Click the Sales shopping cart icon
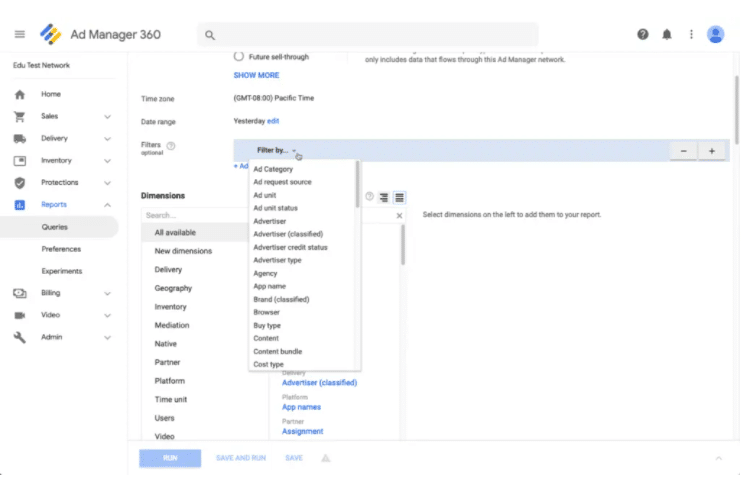Image resolution: width=747 pixels, height=489 pixels. (20, 116)
